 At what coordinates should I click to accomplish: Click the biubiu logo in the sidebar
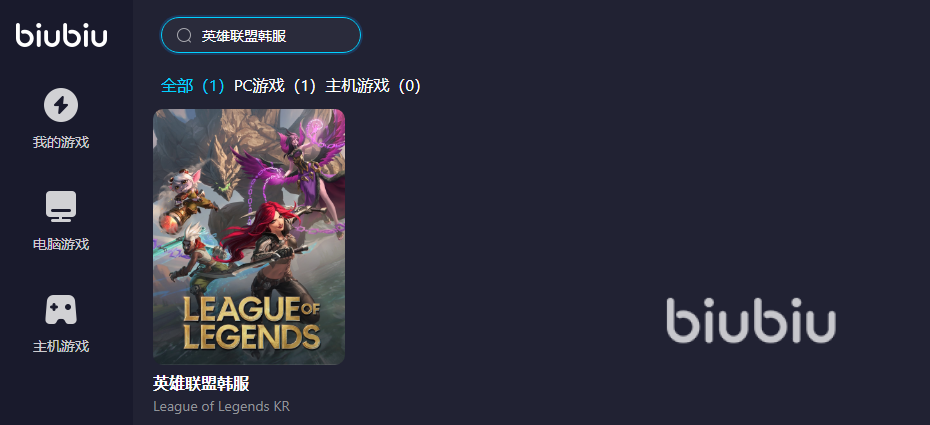point(62,35)
